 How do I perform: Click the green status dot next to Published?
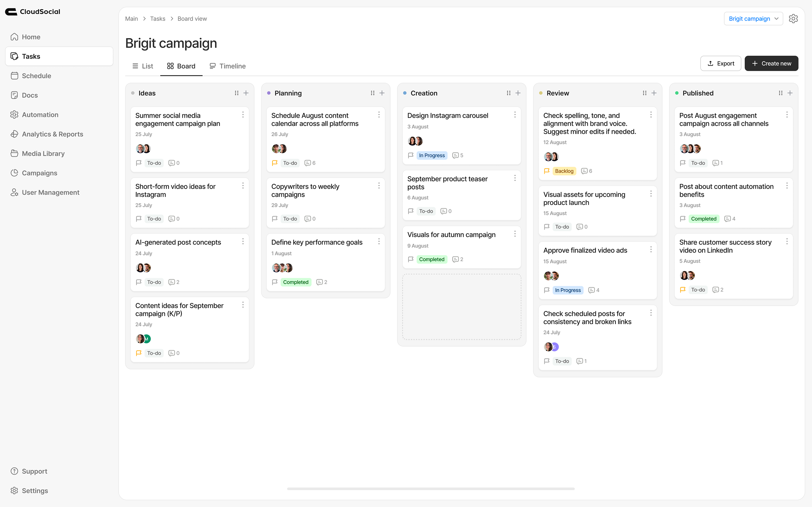[676, 93]
